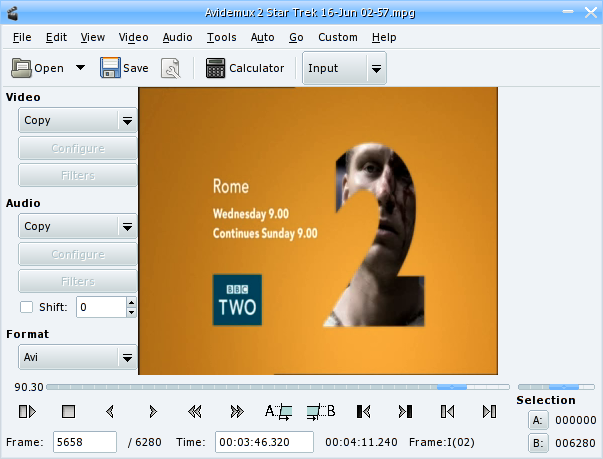Set selection marker B
The width and height of the screenshot is (603, 459).
point(321,412)
